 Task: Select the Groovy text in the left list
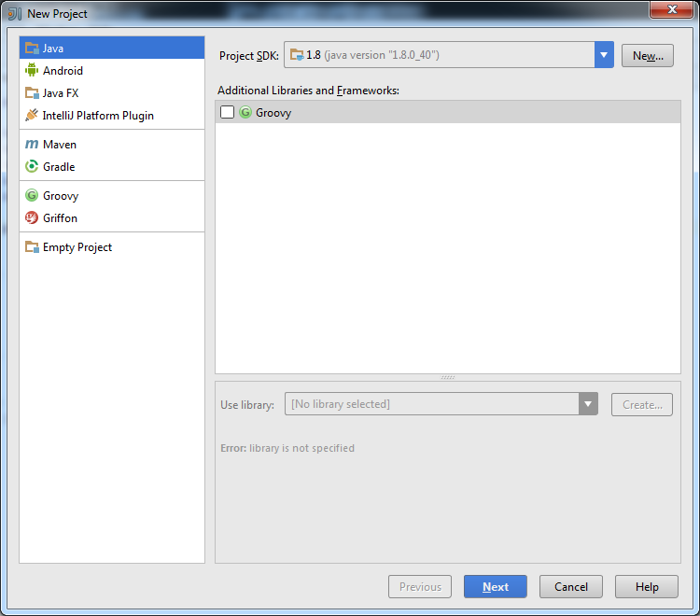(x=61, y=196)
